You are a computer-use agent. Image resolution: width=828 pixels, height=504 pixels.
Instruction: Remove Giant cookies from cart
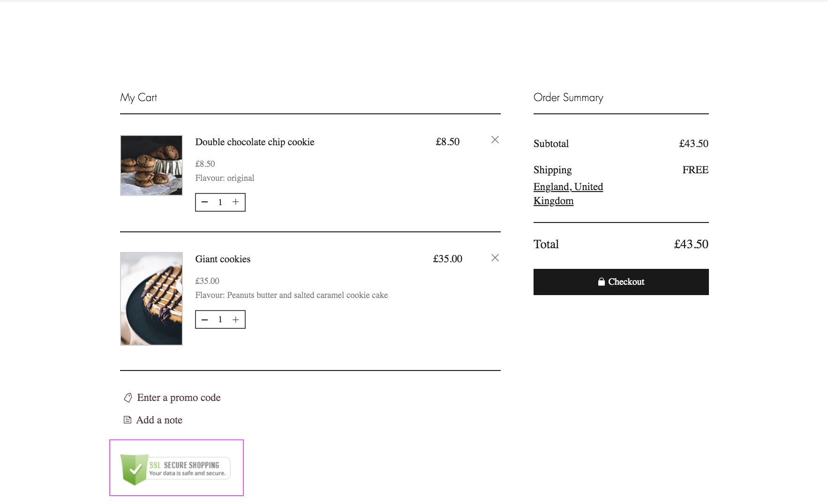point(495,258)
